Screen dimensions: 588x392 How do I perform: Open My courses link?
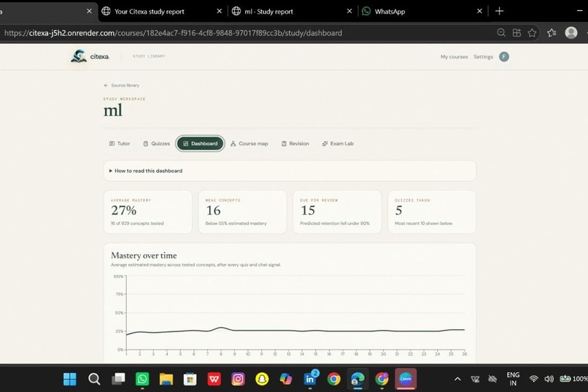click(x=454, y=57)
